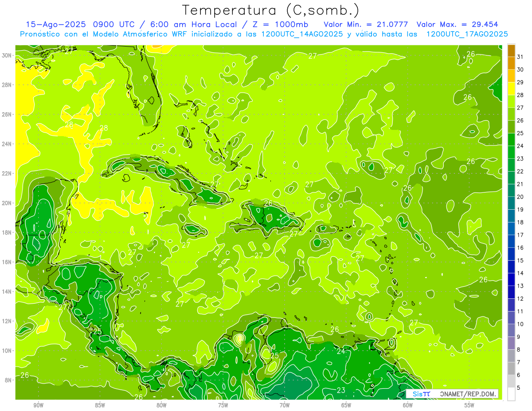Click the "55W" longitude axis label

(469, 405)
